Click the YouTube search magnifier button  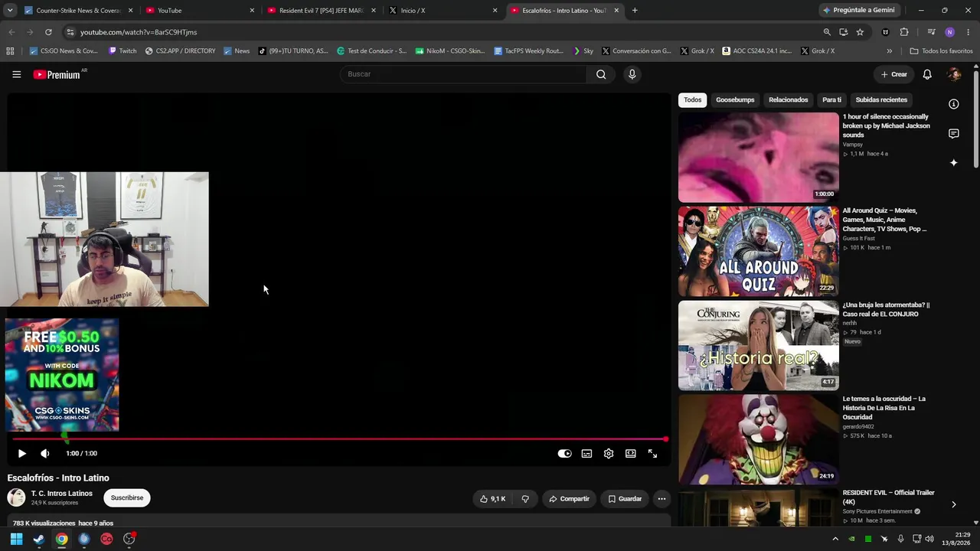601,74
